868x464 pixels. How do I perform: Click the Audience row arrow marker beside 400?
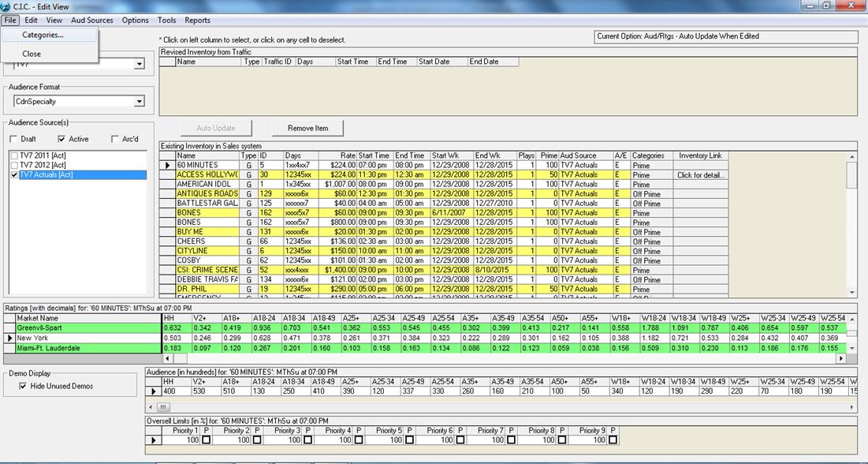(x=153, y=391)
